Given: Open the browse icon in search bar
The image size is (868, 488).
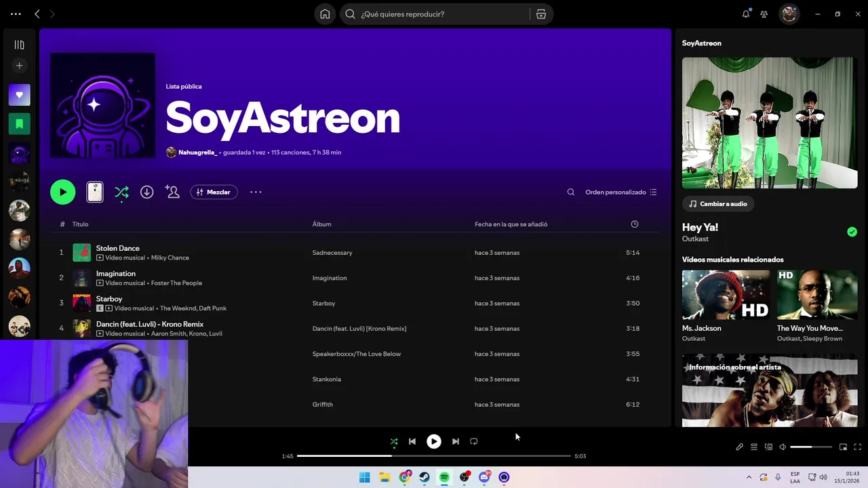Looking at the screenshot, I should [541, 14].
